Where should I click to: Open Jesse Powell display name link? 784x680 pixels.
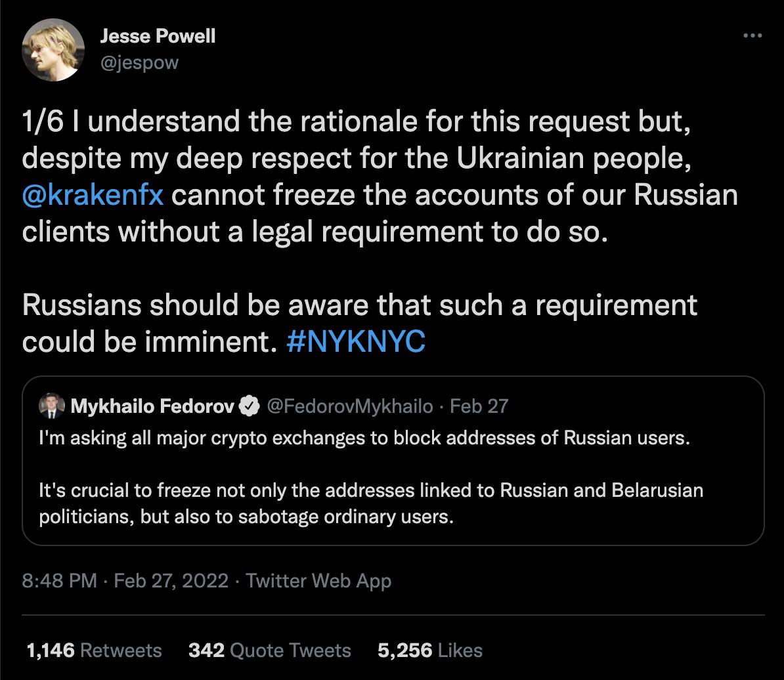pos(157,36)
